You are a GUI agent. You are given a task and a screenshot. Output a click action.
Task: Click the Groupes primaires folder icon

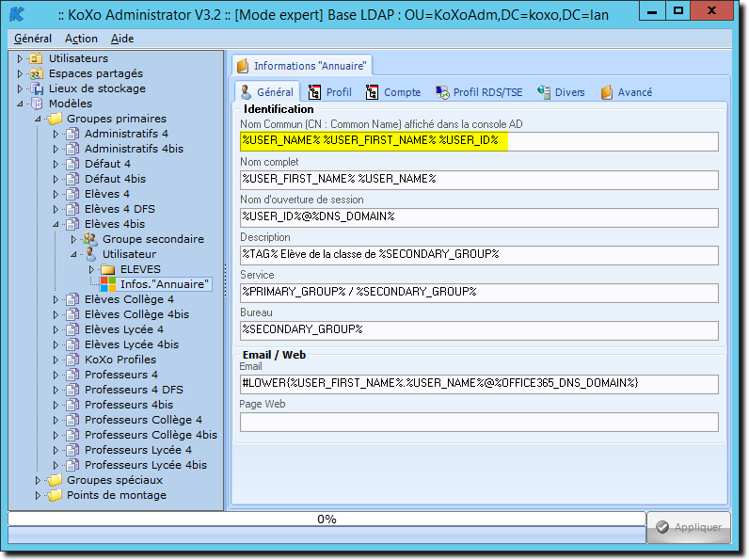pyautogui.click(x=55, y=119)
